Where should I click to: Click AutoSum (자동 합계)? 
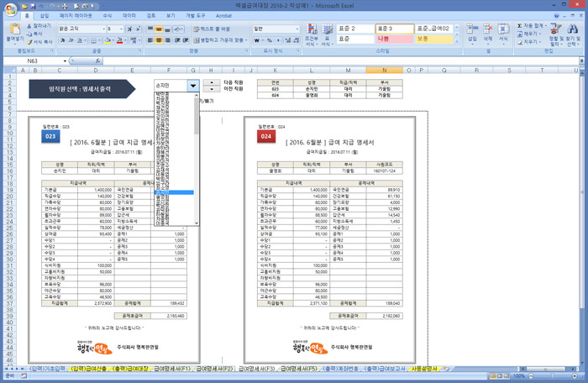531,25
